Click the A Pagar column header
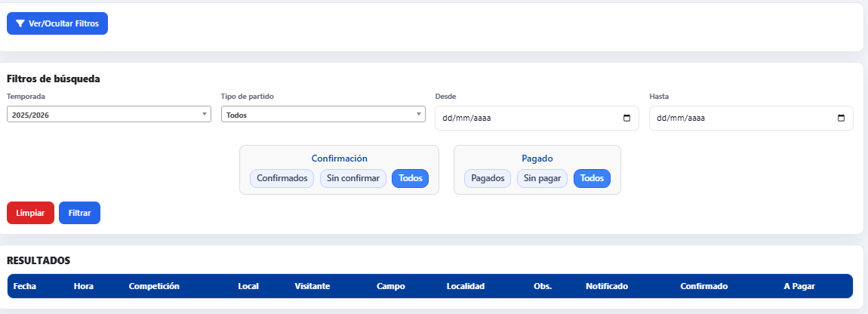The height and width of the screenshot is (314, 868). (x=801, y=287)
